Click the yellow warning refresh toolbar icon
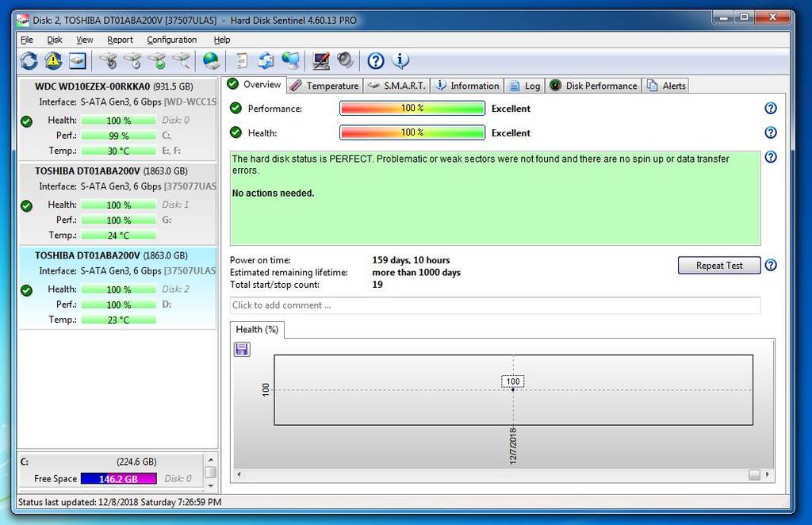Viewport: 812px width, 525px height. (53, 60)
